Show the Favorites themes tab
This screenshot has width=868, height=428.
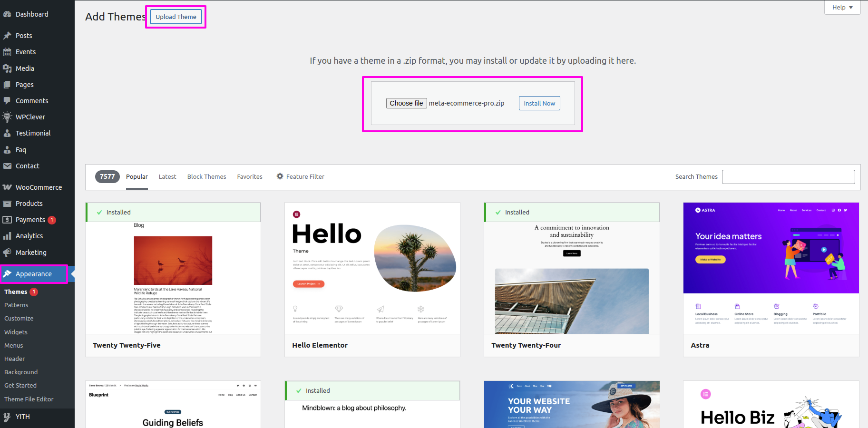pos(250,177)
